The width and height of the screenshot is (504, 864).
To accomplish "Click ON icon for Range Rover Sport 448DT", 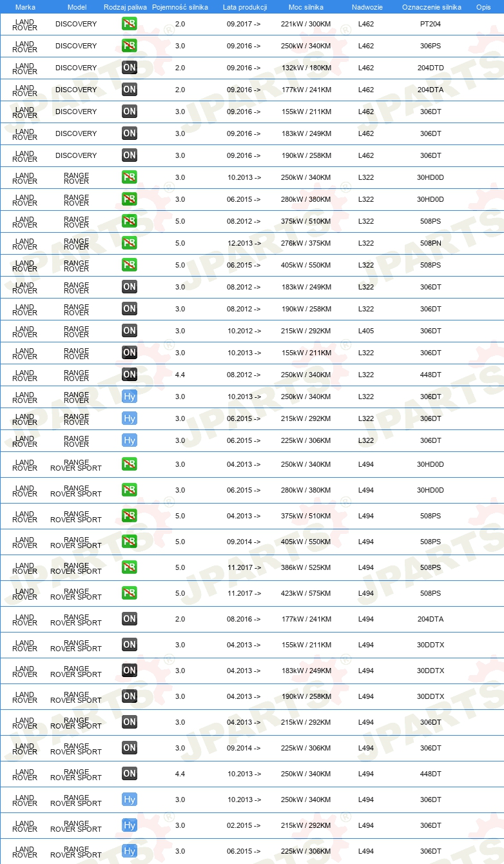I will 130,774.
